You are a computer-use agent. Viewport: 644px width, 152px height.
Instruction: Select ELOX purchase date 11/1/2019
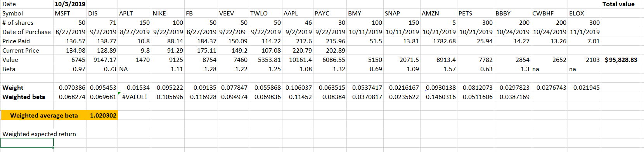pos(584,32)
